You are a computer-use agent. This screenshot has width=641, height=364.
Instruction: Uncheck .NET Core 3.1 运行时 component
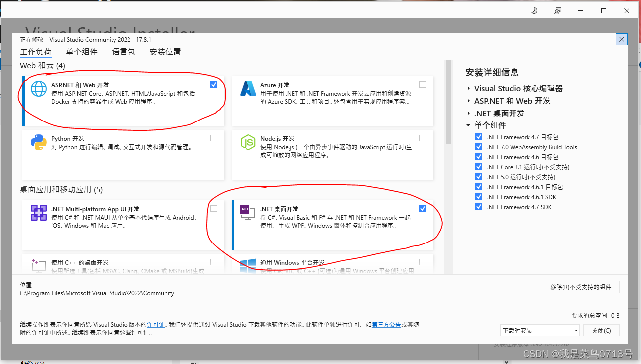479,167
